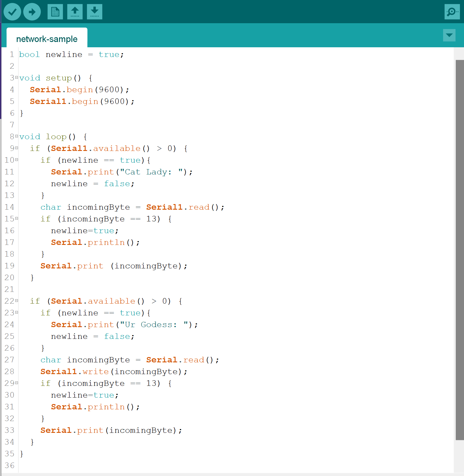Click 'Serial.read()' on line 27
Screen dimensions: 464x476
tap(180, 360)
